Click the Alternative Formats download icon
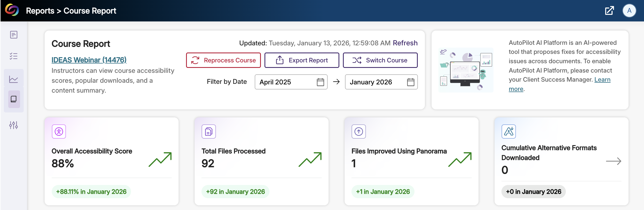 coord(509,131)
